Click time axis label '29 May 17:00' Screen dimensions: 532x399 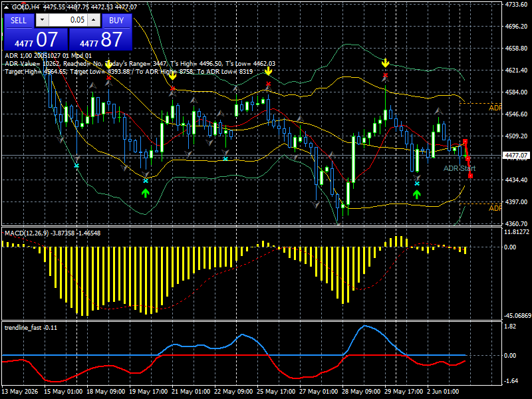[x=404, y=391]
